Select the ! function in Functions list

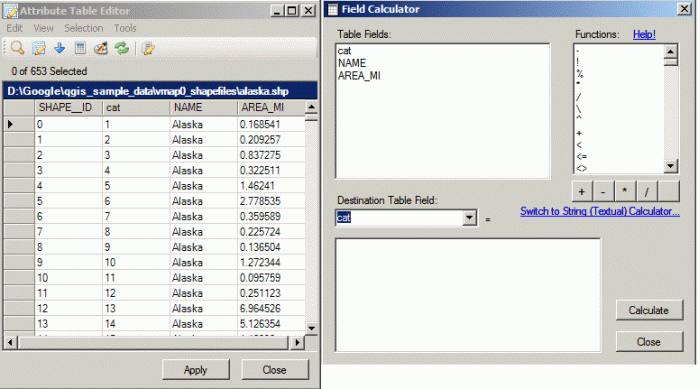pos(578,62)
